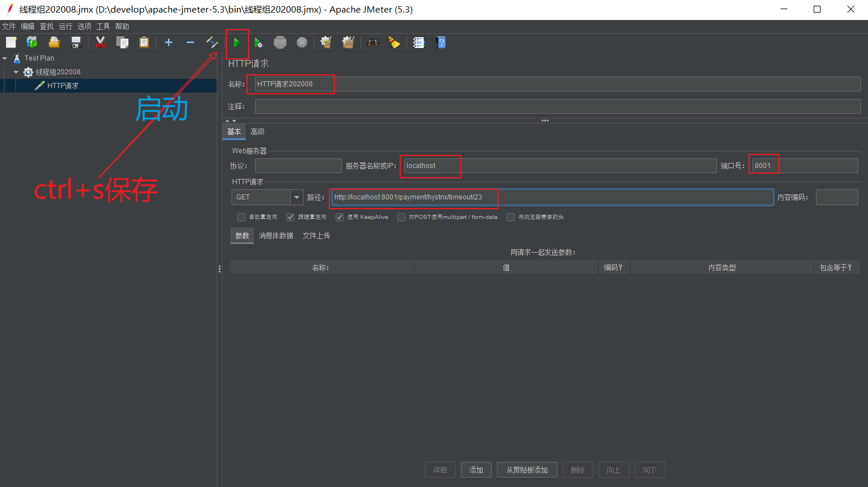The width and height of the screenshot is (868, 487).
Task: Enable 对POST使用multipart / form-data checkbox
Action: 401,217
